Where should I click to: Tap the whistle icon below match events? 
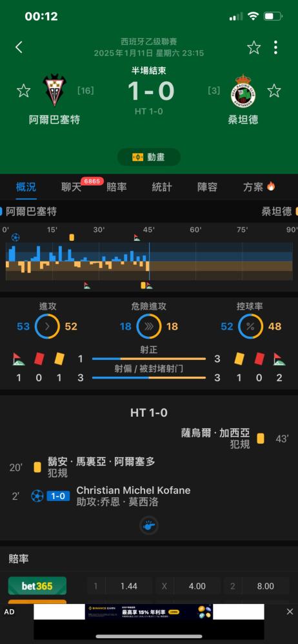point(148,526)
